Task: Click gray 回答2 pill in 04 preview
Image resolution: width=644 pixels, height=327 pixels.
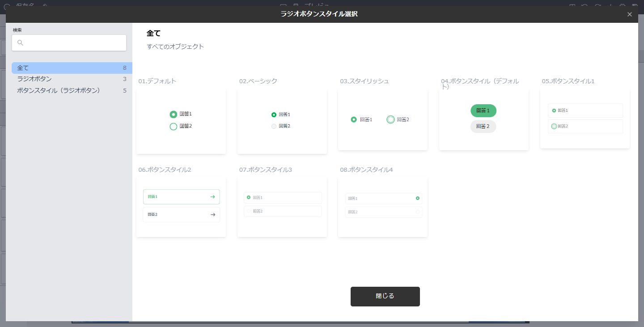Action: tap(483, 127)
